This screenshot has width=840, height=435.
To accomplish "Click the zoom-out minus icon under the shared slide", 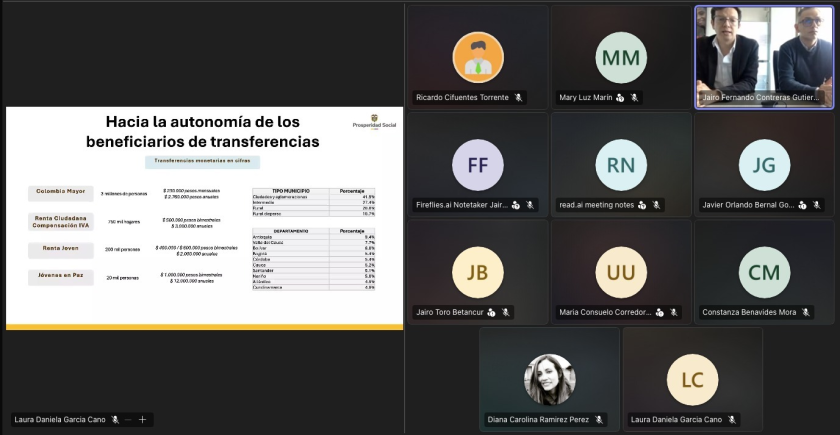I will click(x=128, y=419).
